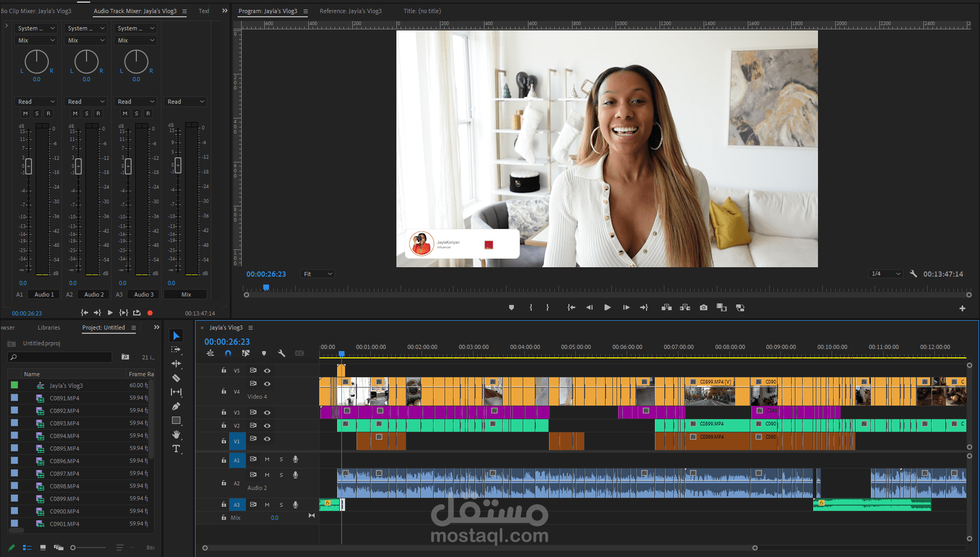Screen dimensions: 980x557
Task: Mute track A1 in the timeline
Action: pos(267,460)
